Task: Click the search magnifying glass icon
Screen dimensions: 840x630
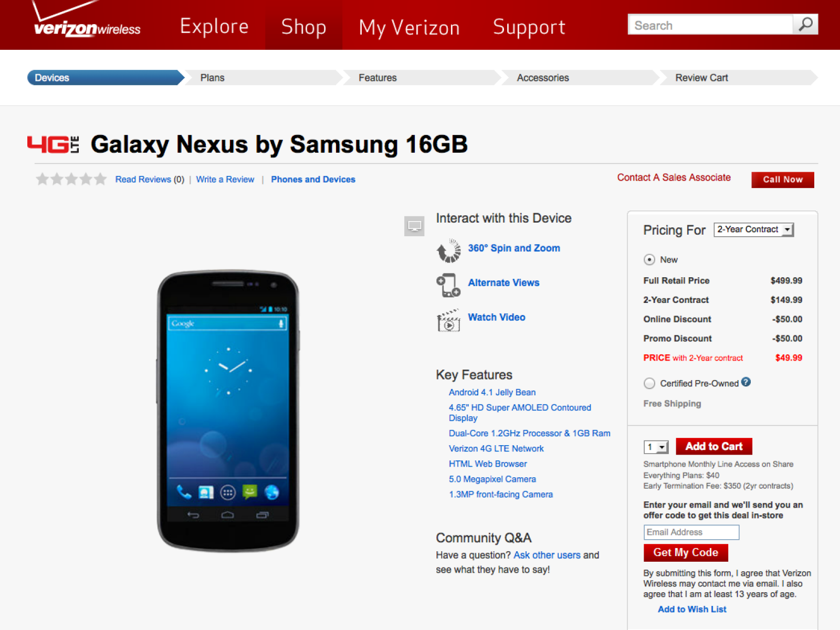Action: (805, 24)
